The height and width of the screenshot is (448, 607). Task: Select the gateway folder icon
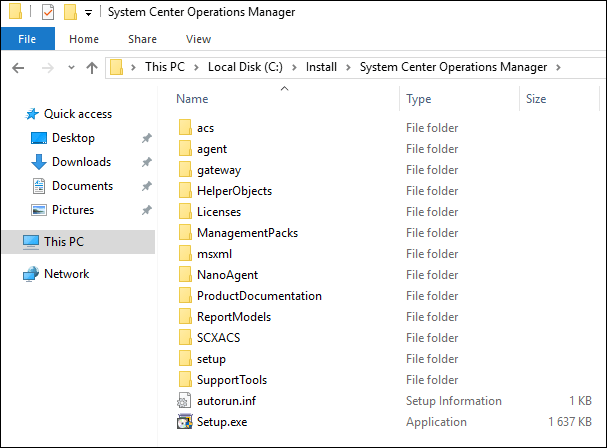pyautogui.click(x=185, y=169)
